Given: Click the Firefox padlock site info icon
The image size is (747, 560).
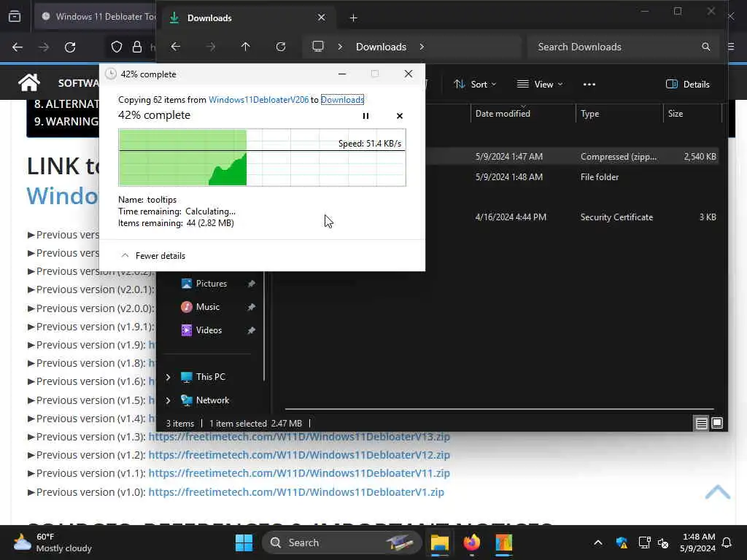Looking at the screenshot, I should coord(137,47).
